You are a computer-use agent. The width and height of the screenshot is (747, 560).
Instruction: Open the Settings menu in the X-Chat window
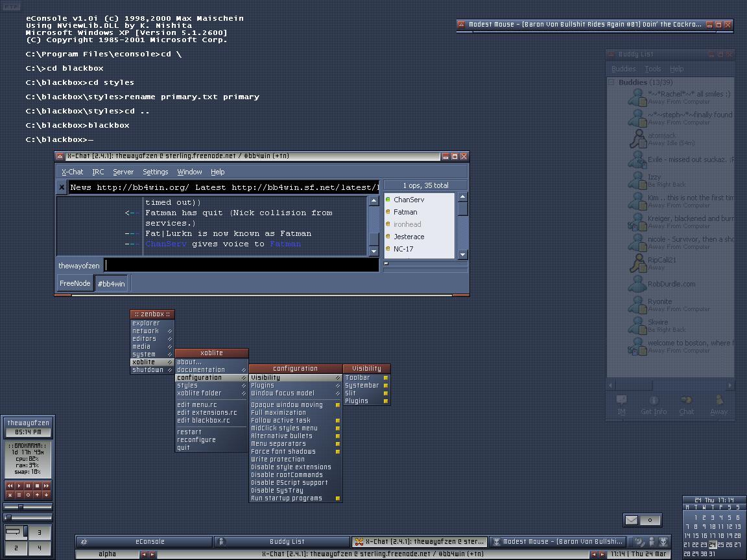click(156, 172)
